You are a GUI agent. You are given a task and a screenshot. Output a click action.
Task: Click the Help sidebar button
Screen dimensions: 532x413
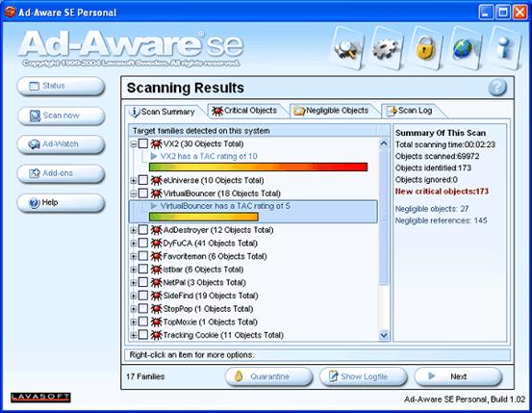click(x=61, y=203)
